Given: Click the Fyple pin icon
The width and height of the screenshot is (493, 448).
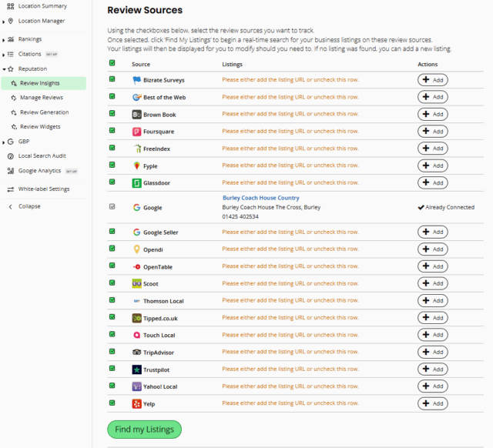Looking at the screenshot, I should click(136, 166).
